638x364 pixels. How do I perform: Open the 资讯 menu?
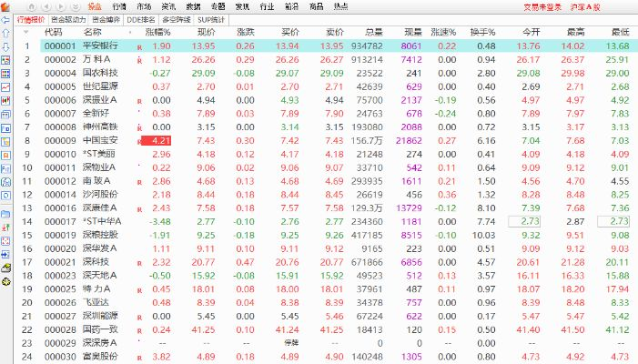(x=167, y=6)
